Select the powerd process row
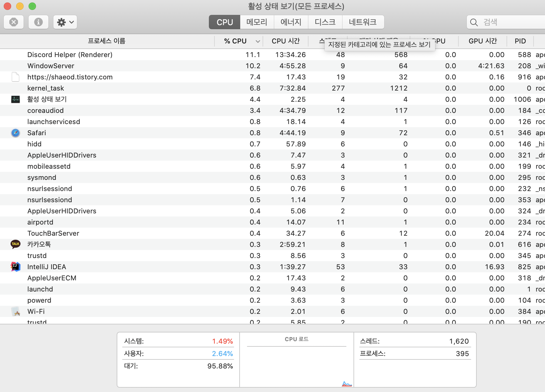The height and width of the screenshot is (392, 545). (x=272, y=300)
